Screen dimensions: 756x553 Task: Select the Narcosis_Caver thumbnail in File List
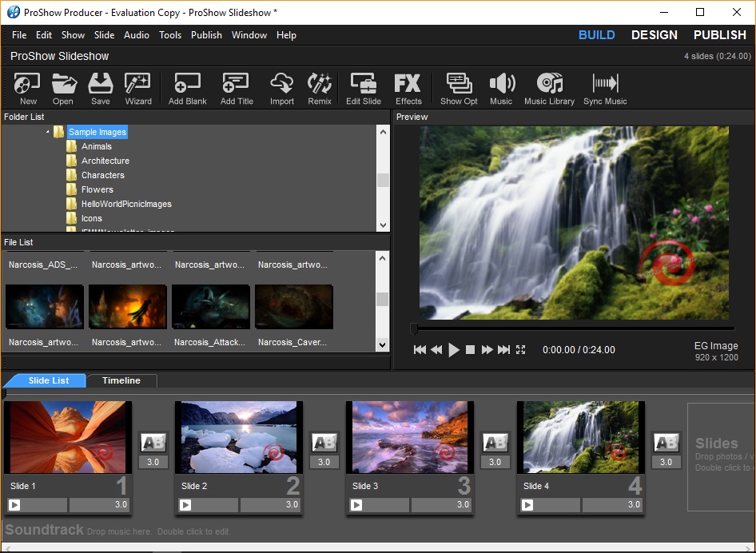click(x=293, y=307)
